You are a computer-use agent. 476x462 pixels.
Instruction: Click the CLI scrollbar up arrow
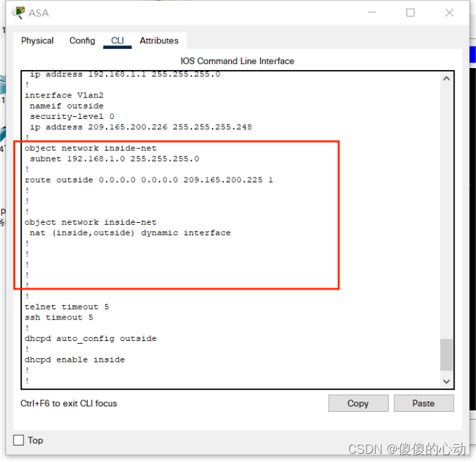tap(446, 79)
